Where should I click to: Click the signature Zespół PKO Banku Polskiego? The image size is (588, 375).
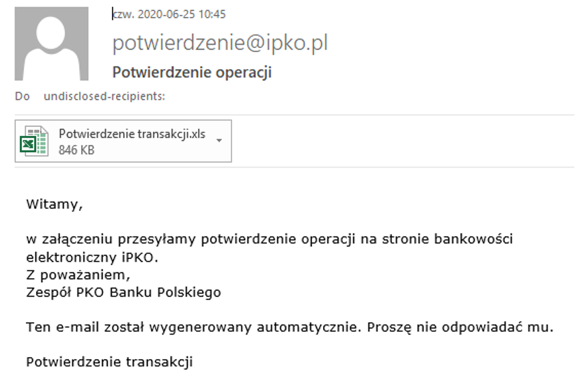coord(124,292)
